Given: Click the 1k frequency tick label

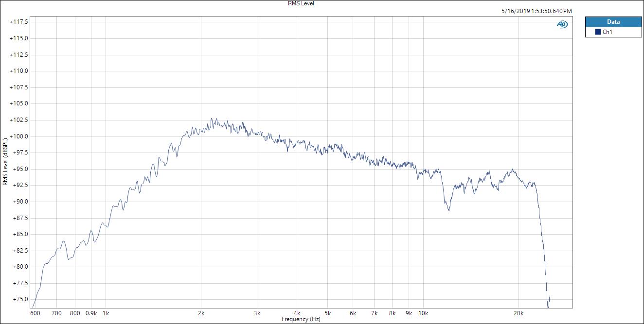Looking at the screenshot, I should (106, 314).
